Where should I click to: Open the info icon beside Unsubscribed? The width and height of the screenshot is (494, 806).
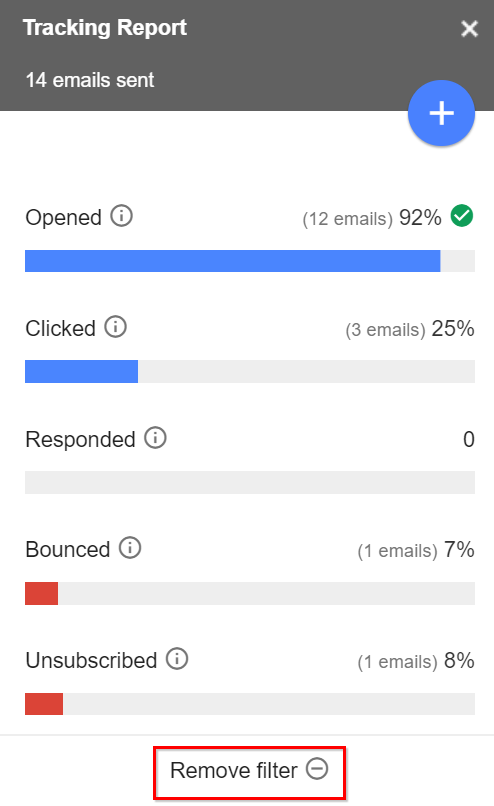point(177,659)
